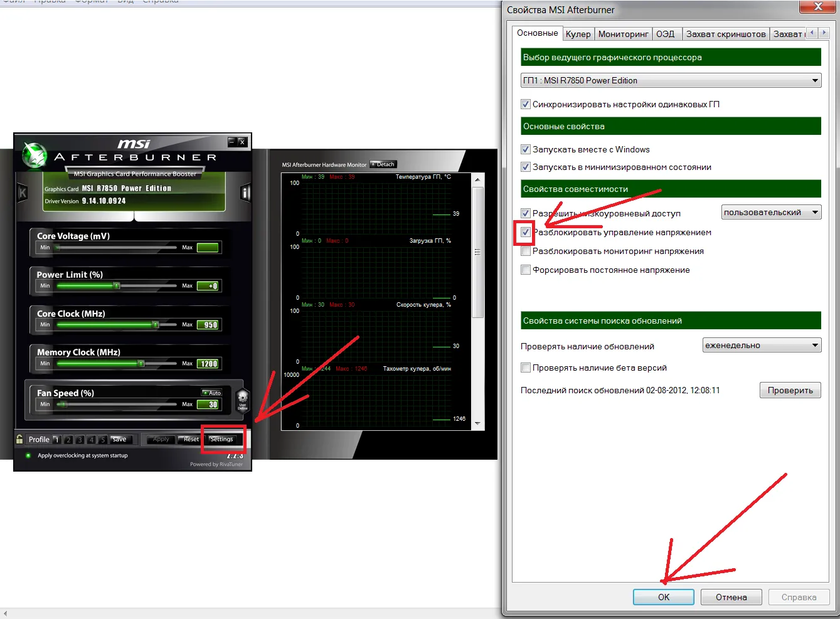Click the Settings button in Afterburner
The width and height of the screenshot is (840, 619).
[221, 439]
